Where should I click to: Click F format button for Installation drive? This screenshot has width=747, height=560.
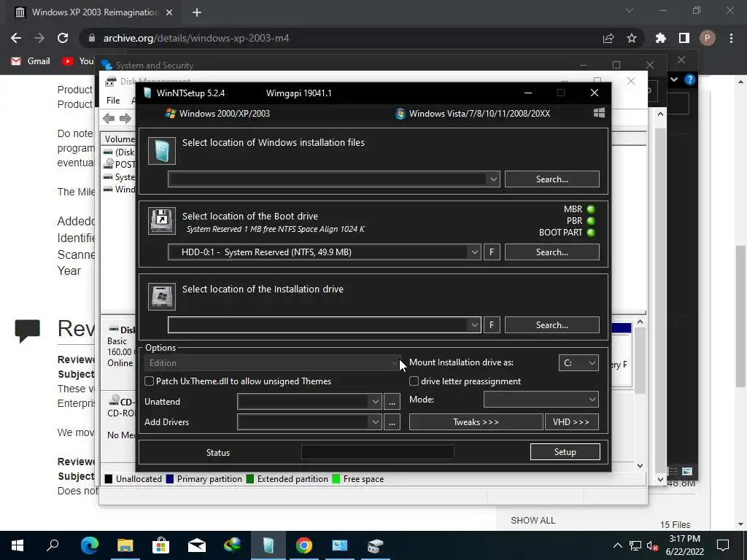(492, 324)
